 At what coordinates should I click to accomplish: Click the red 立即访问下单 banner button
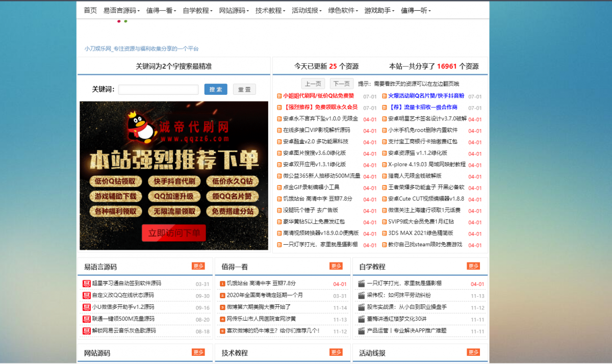tap(174, 233)
